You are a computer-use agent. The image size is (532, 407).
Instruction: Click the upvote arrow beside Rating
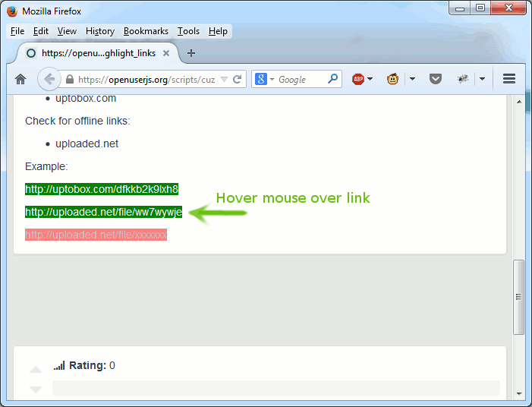36,369
